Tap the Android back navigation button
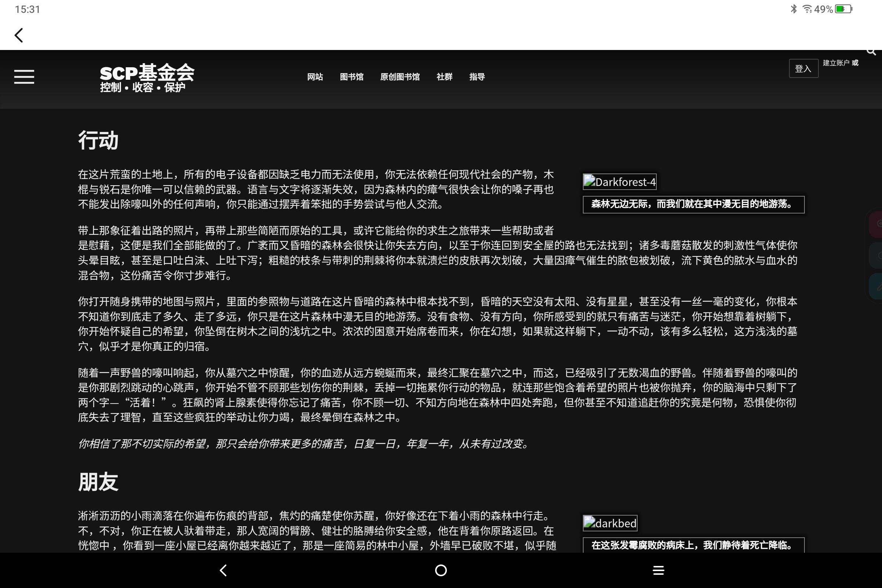Image resolution: width=882 pixels, height=588 pixels. coord(223,570)
